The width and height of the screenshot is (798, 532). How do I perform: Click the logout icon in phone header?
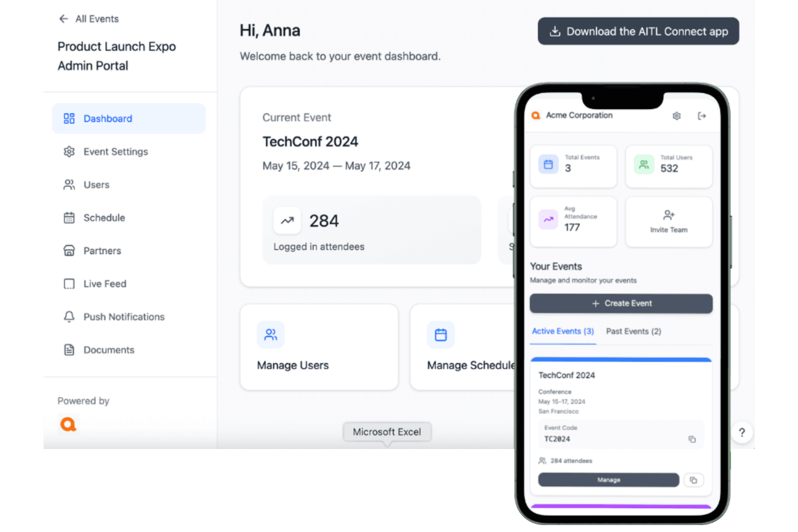[701, 116]
